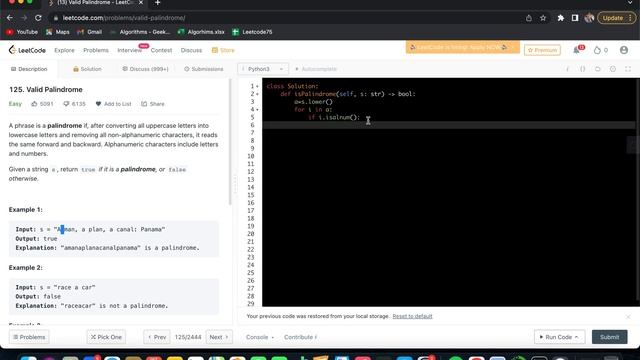Viewport: 640px width, 360px height.
Task: Switch to the Discuss (999+) tab
Action: 145,69
